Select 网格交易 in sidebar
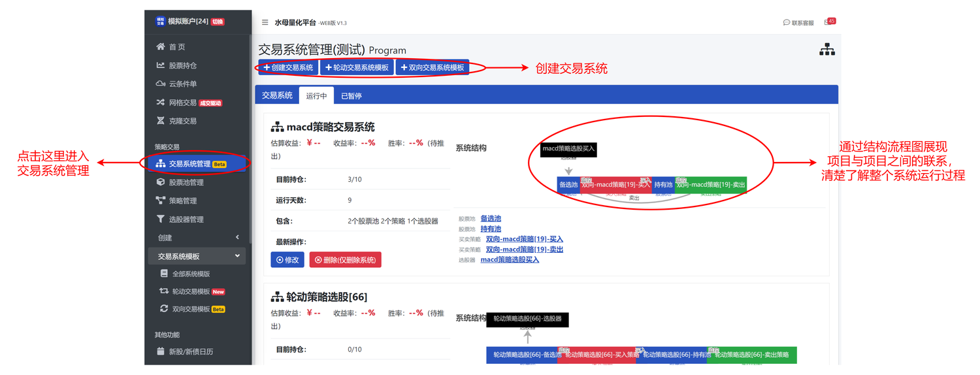 click(182, 103)
